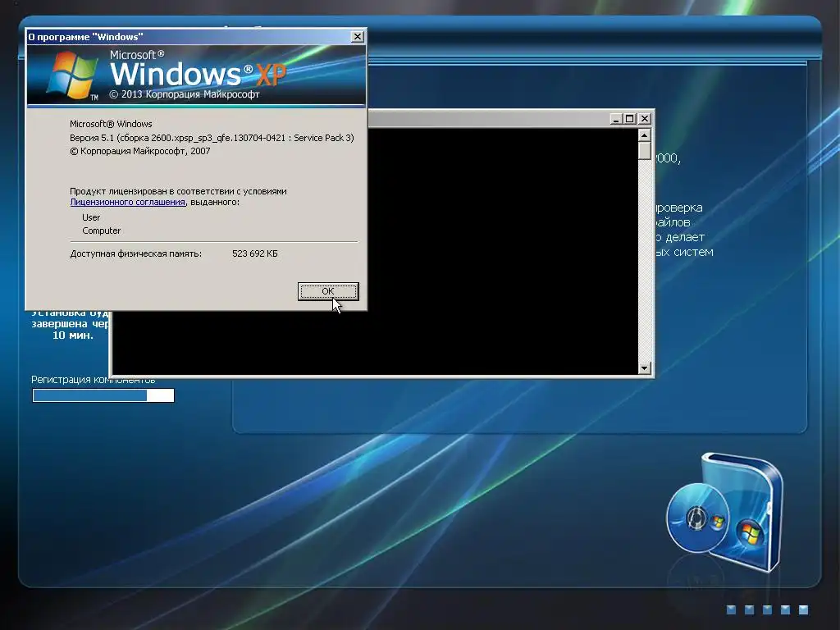The width and height of the screenshot is (840, 630).
Task: Click the OK button in About Windows dialog
Action: (328, 291)
